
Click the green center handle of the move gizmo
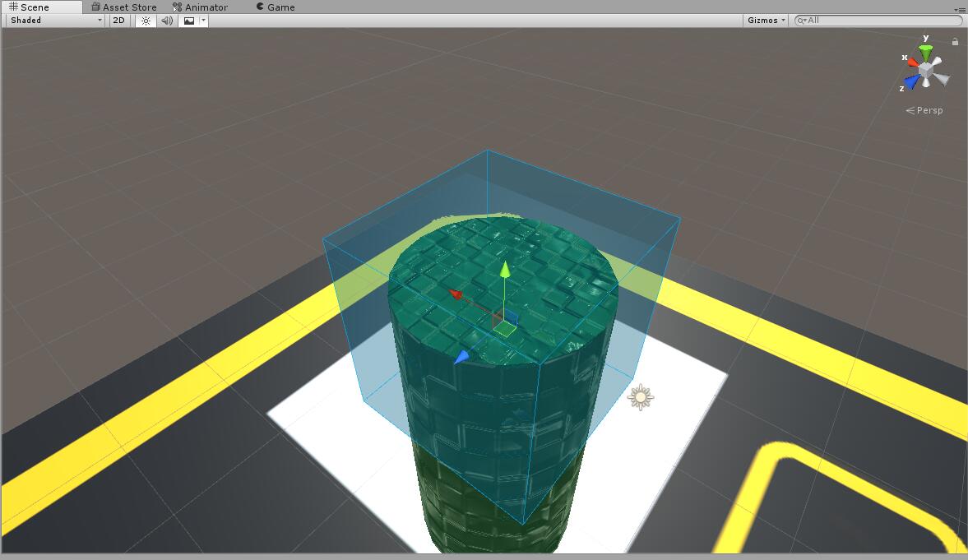pos(505,328)
